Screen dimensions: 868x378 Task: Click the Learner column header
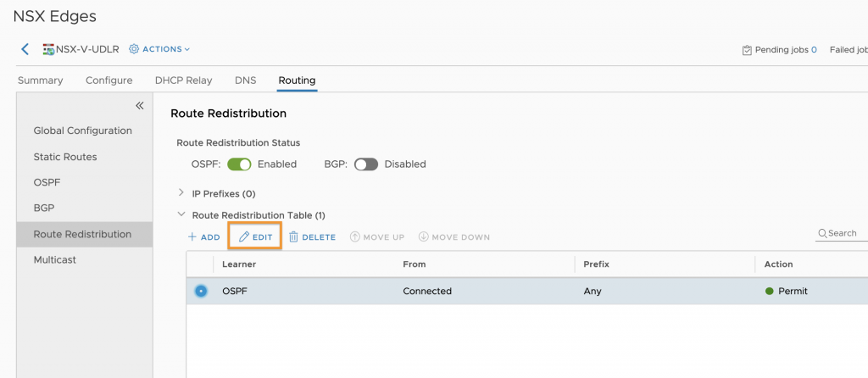pos(239,264)
